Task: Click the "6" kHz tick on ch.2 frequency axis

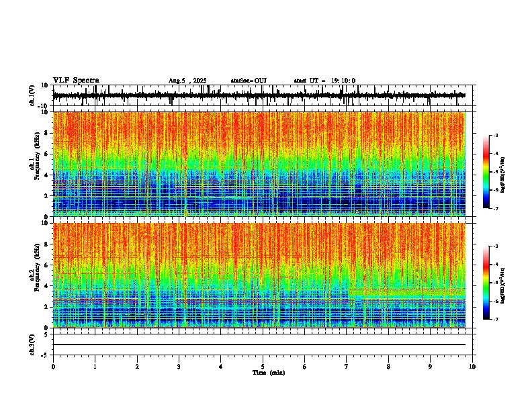Action: point(47,265)
